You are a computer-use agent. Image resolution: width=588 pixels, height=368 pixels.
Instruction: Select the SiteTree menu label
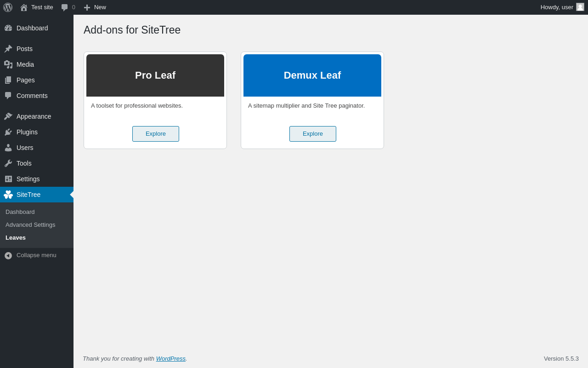(x=28, y=195)
